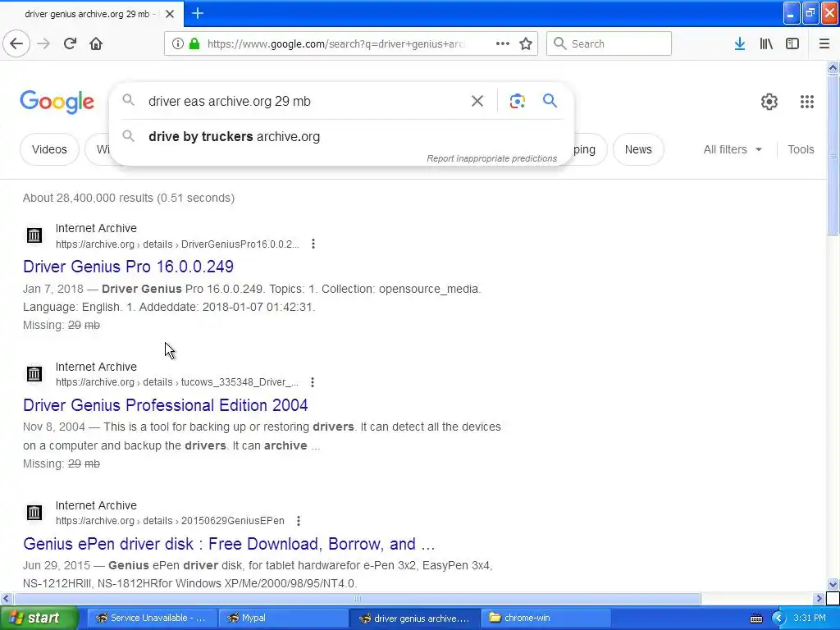
Task: Click the scroll right arrow of horizontal scrollbar
Action: pyautogui.click(x=819, y=598)
